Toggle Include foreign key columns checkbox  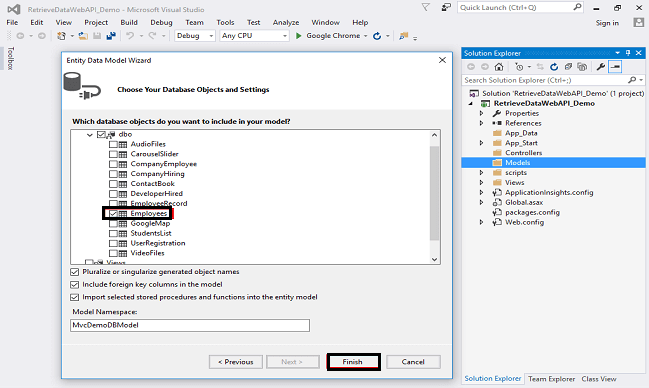75,285
